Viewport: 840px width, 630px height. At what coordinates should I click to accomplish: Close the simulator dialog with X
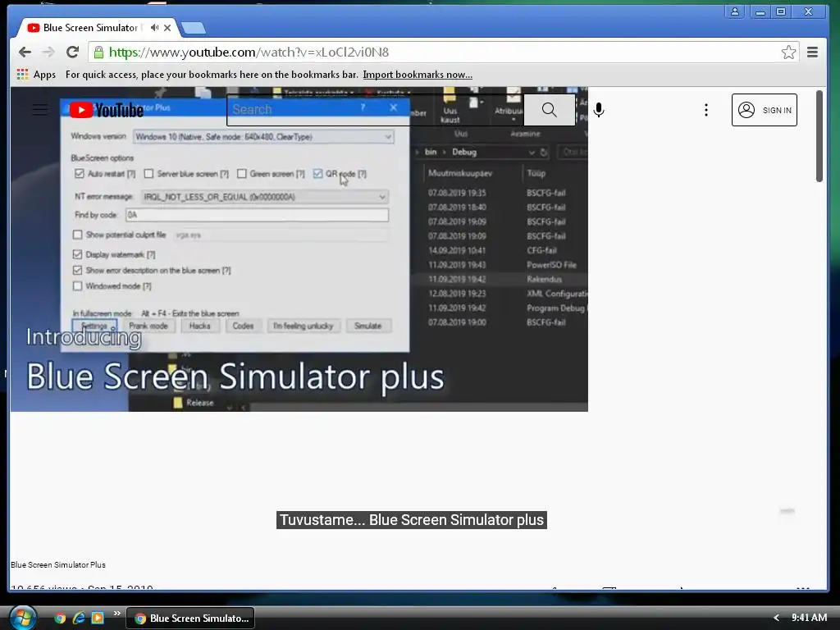click(x=393, y=107)
